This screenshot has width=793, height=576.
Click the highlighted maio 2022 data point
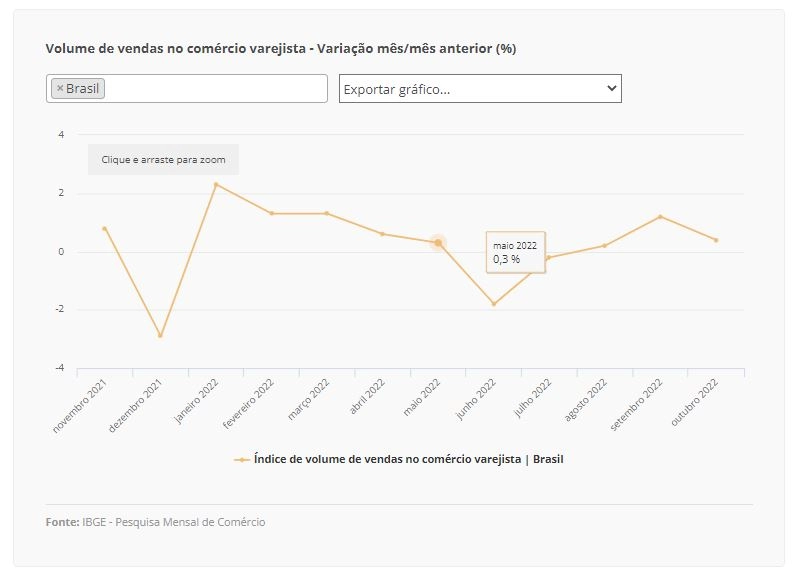tap(438, 243)
